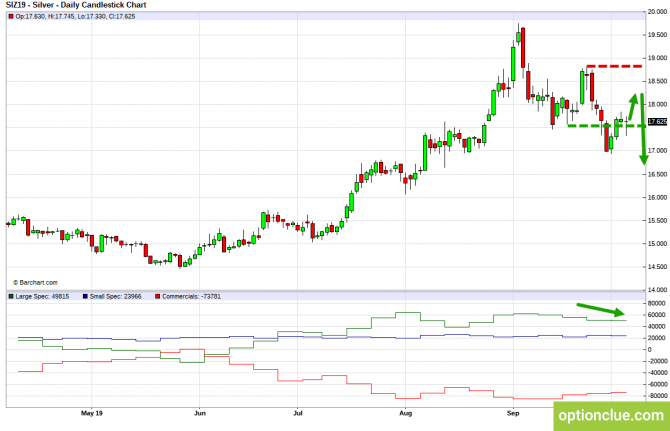Click the -80000 COT axis label

[x=657, y=396]
